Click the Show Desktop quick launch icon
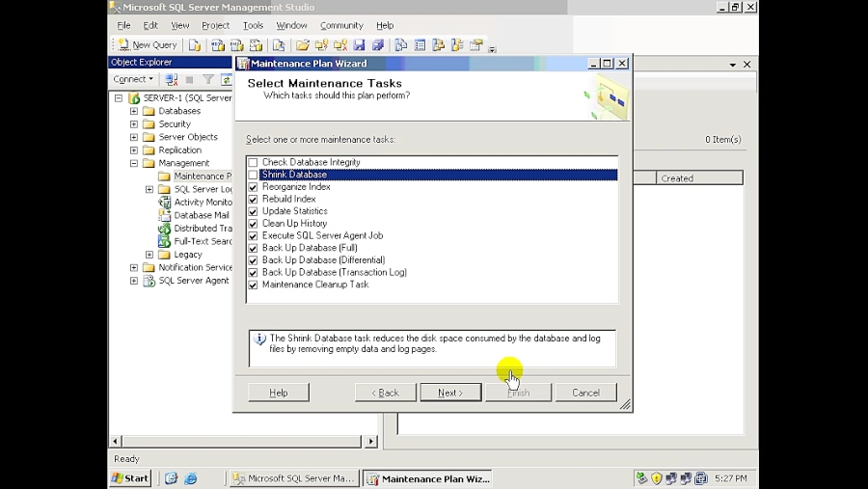 tap(171, 478)
